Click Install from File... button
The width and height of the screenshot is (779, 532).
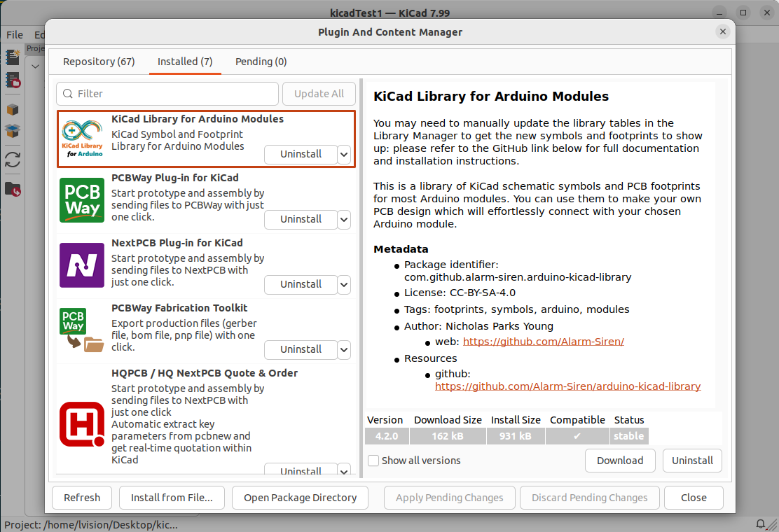click(172, 498)
